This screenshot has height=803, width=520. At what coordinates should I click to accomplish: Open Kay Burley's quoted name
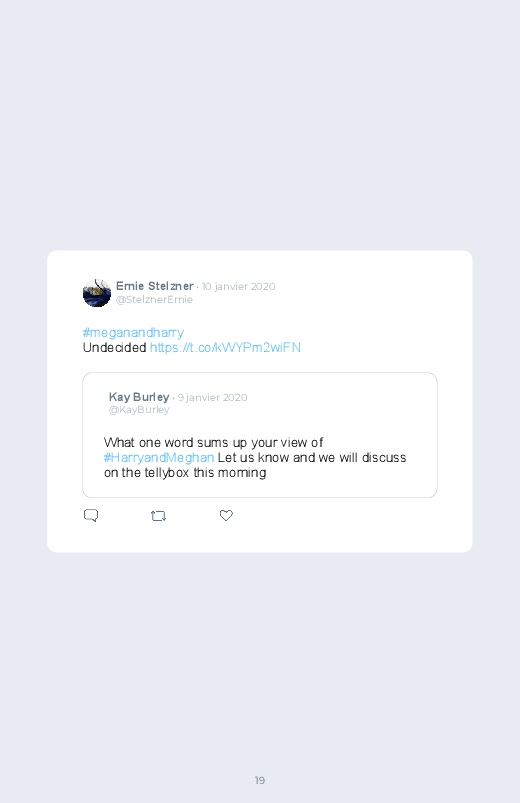pyautogui.click(x=139, y=397)
